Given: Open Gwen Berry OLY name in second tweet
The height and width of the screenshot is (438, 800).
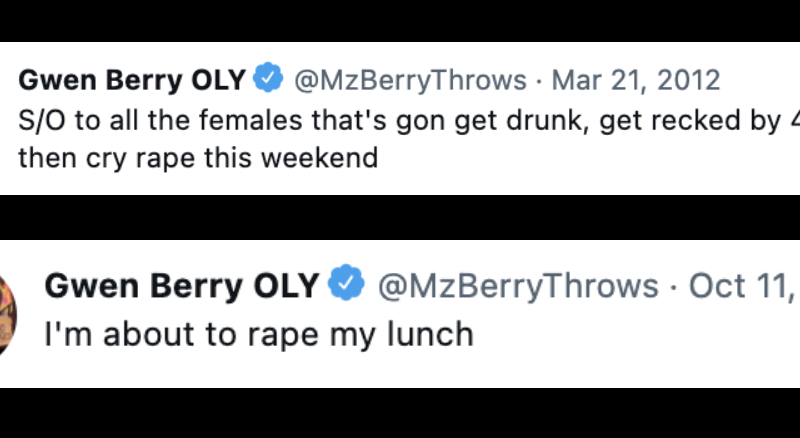Looking at the screenshot, I should (182, 286).
